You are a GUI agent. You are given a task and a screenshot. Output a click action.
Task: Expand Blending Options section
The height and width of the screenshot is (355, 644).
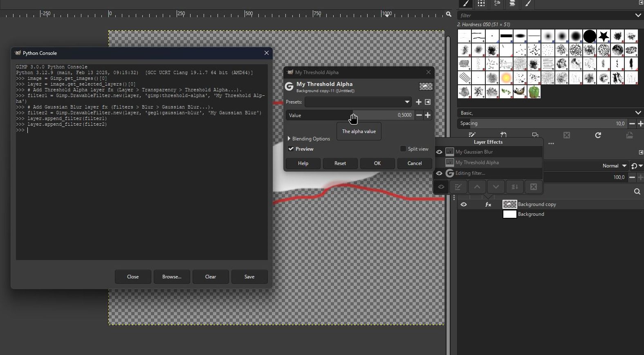[x=289, y=139]
